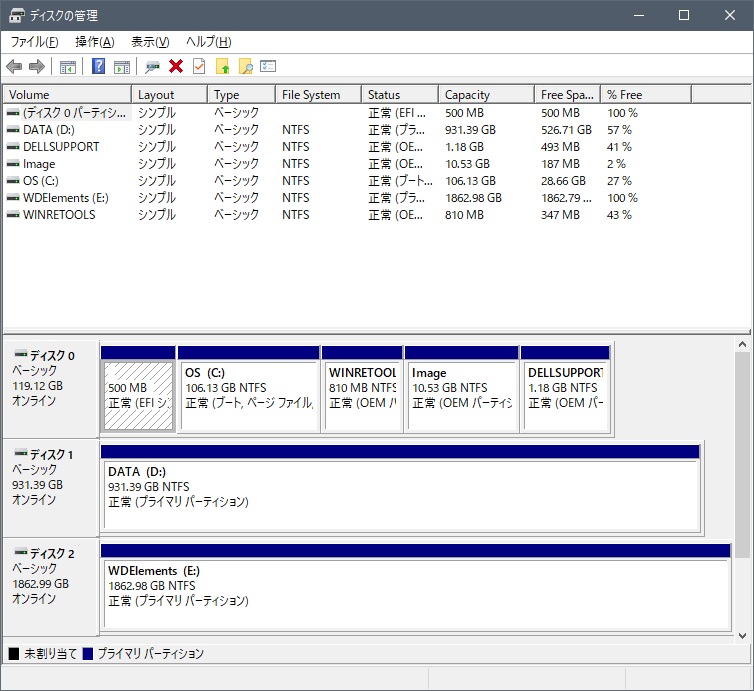This screenshot has height=691, width=754.
Task: Sort by the Layout column header
Action: pyautogui.click(x=169, y=95)
